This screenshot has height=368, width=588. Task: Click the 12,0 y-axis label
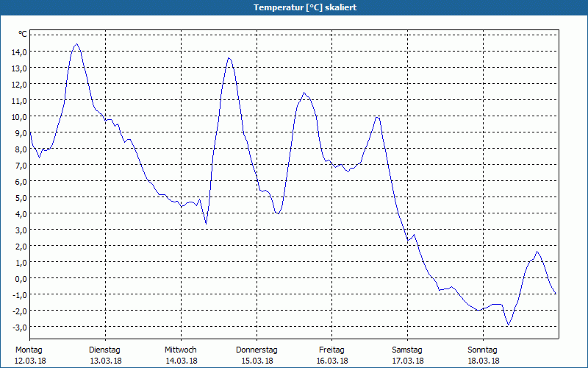(19, 85)
